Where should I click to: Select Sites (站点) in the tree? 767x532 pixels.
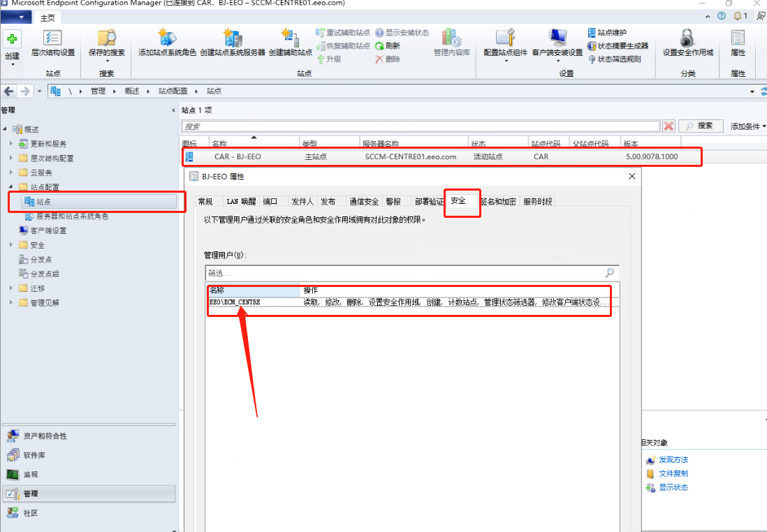pyautogui.click(x=99, y=202)
